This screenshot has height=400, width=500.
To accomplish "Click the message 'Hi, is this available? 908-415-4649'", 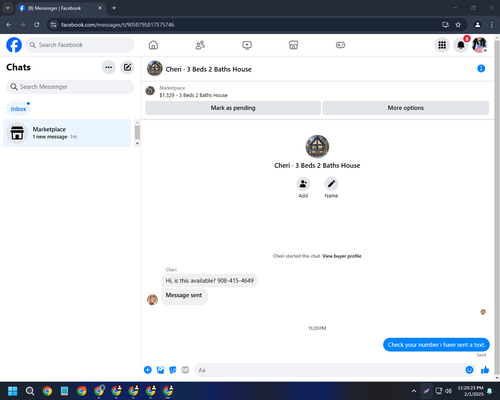I will pos(210,281).
